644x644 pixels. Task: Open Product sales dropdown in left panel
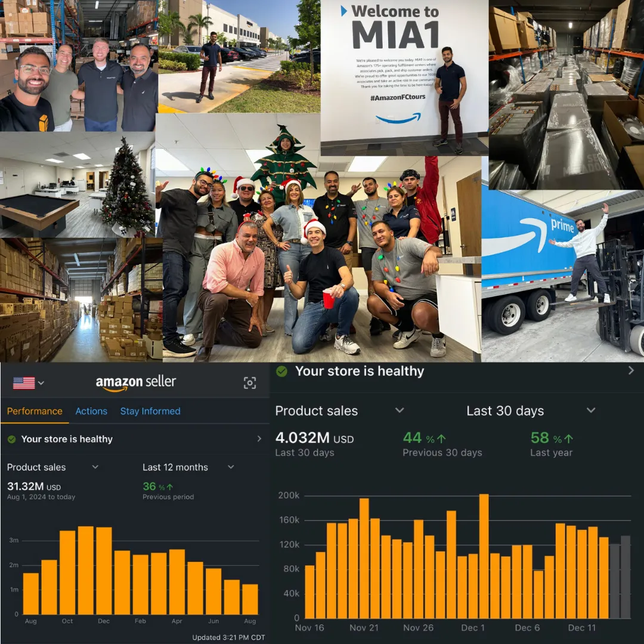(52, 467)
